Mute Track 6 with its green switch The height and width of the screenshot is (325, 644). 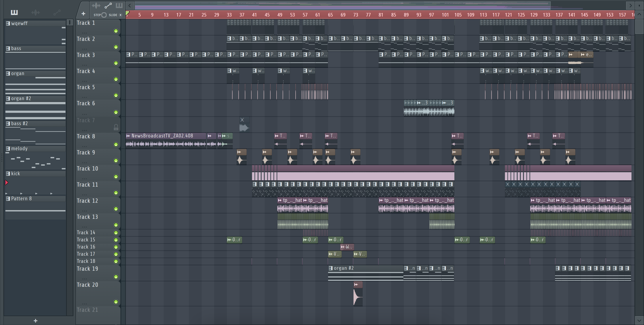116,112
